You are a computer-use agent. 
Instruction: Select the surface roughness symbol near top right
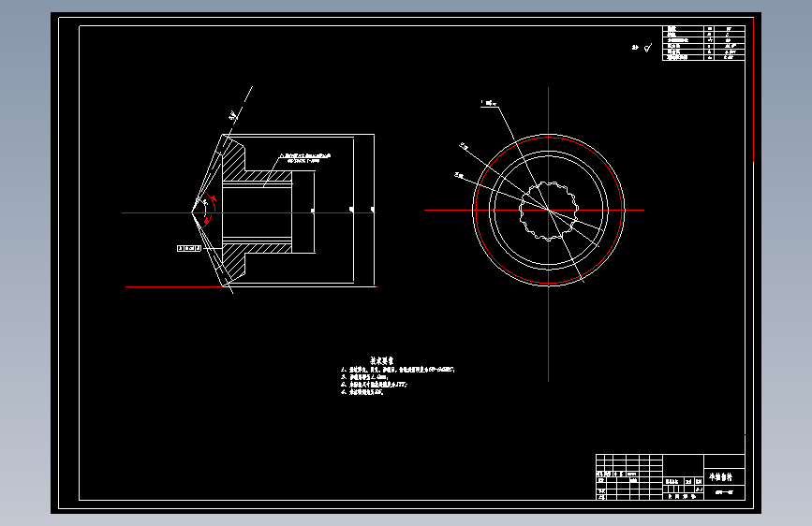(x=647, y=48)
